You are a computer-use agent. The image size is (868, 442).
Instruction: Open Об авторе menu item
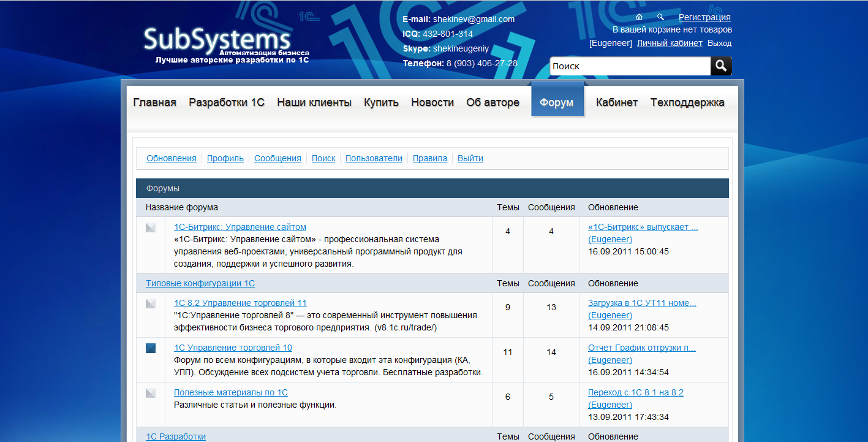point(492,102)
